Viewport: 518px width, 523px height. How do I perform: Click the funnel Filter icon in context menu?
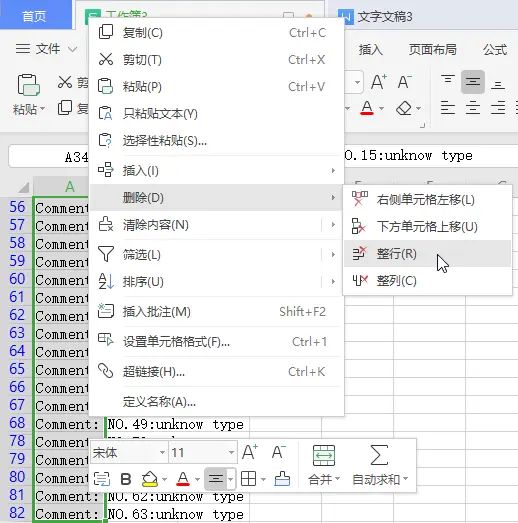point(106,254)
